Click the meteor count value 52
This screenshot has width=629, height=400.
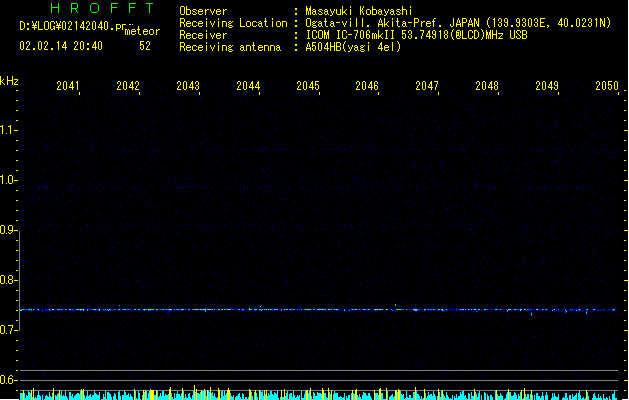pos(145,46)
